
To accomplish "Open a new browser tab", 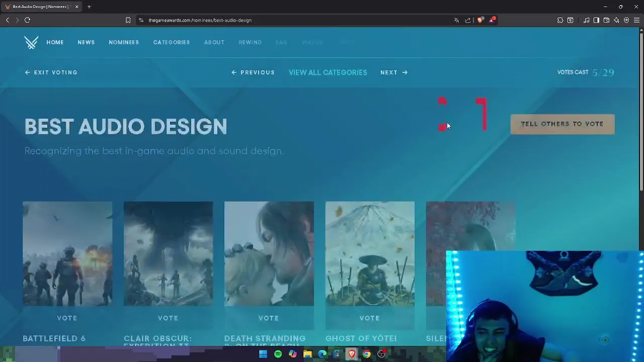I will [x=89, y=7].
